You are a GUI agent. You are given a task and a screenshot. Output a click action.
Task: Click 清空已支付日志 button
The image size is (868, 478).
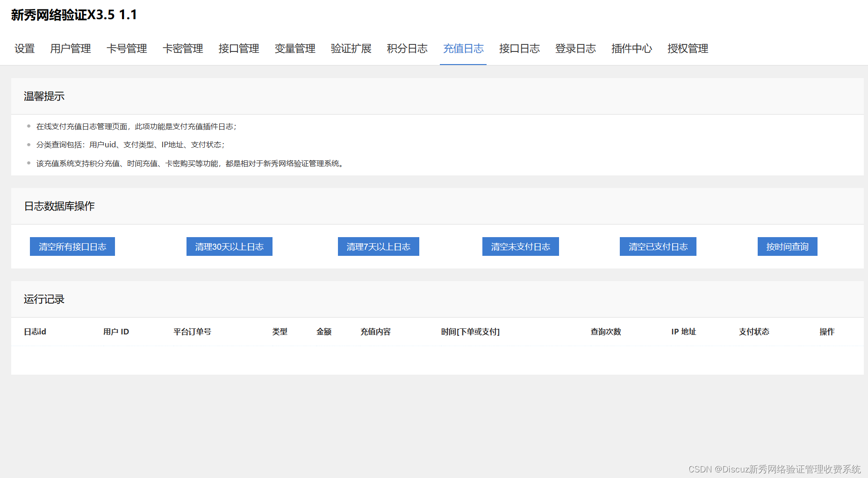coord(658,246)
